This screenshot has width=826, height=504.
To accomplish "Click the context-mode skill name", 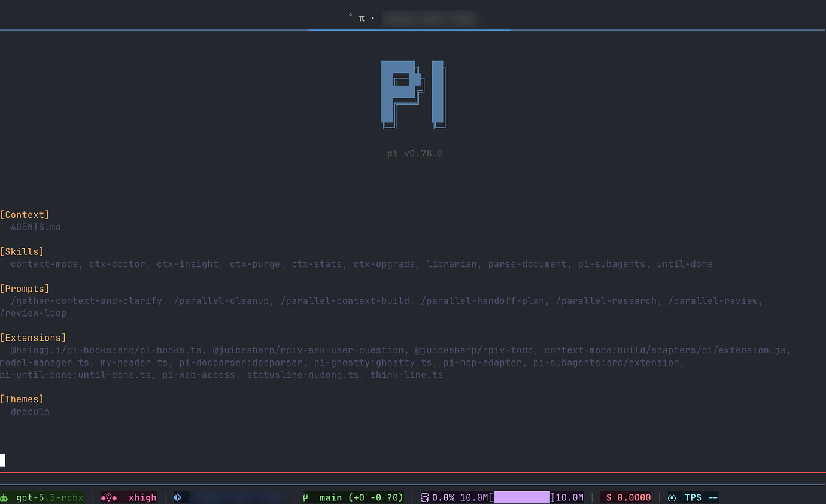I will (44, 264).
